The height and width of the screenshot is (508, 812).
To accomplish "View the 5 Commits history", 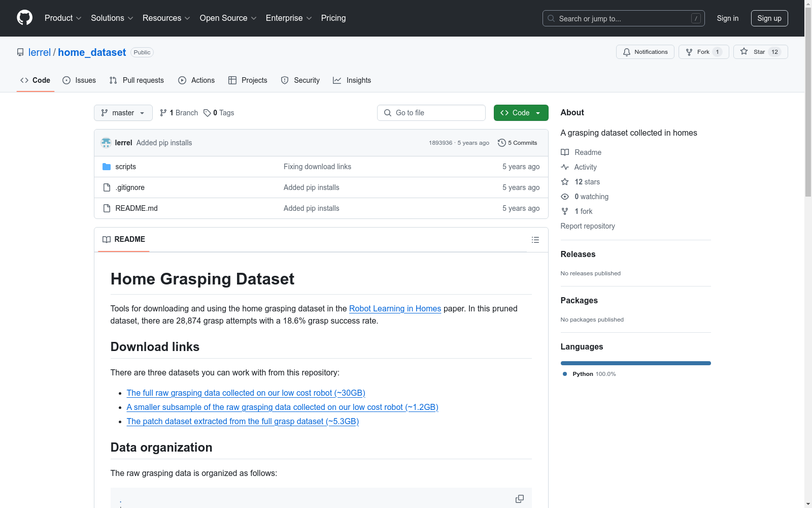I will pyautogui.click(x=517, y=143).
